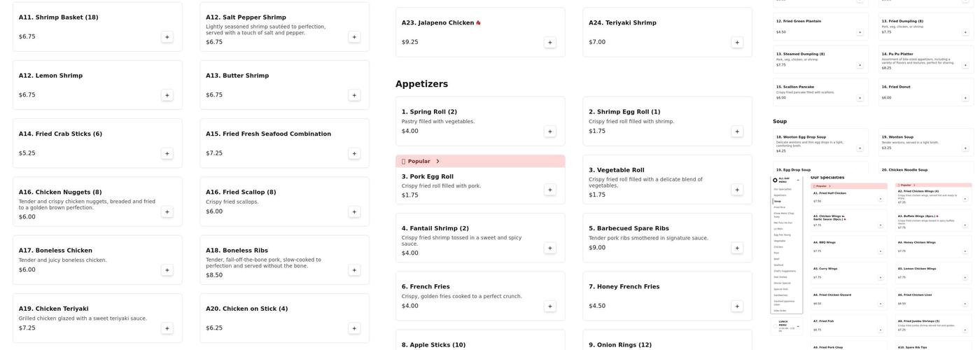Open Popular chevron above Pork Egg Roll
This screenshot has height=350, width=980.
[438, 162]
